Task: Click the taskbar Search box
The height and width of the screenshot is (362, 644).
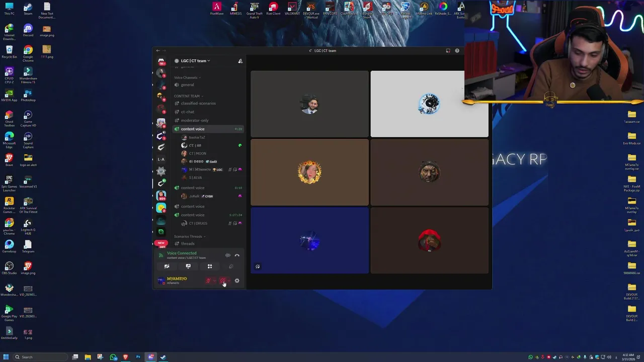Action: coord(40,357)
